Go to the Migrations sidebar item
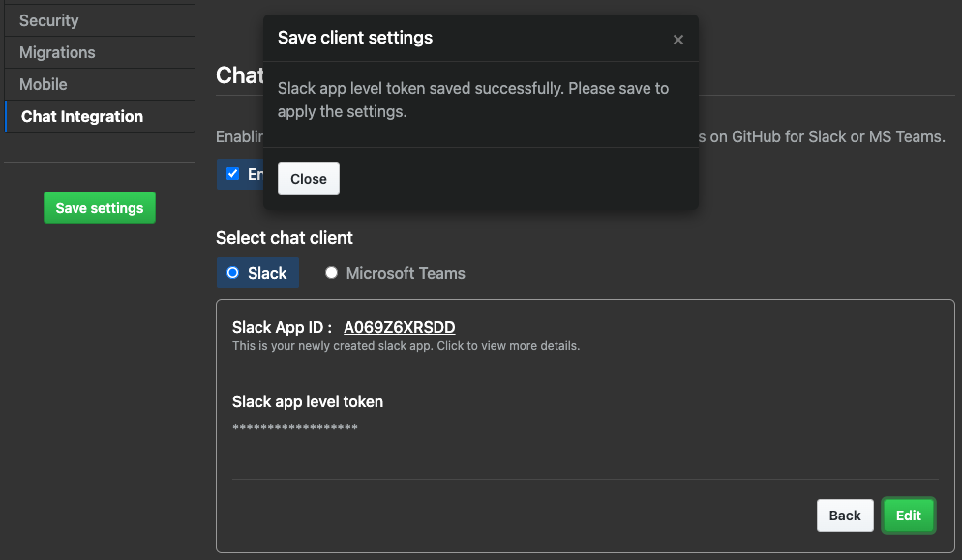The width and height of the screenshot is (962, 560). tap(57, 52)
